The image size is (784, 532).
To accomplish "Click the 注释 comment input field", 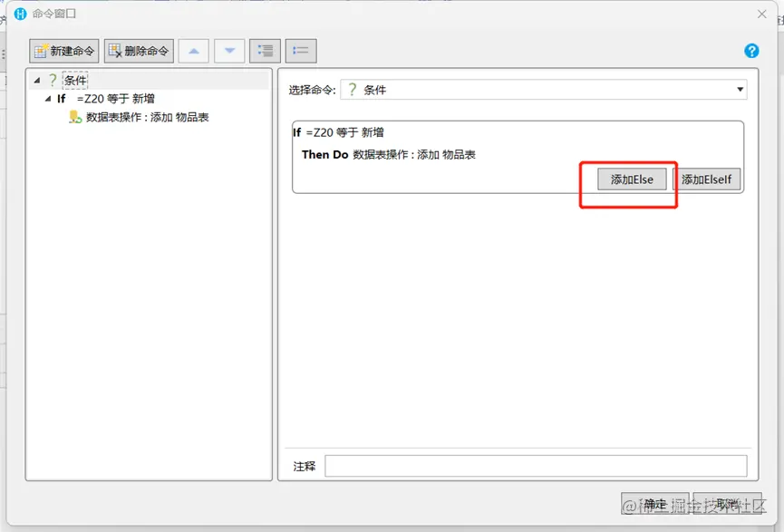I will [x=536, y=466].
